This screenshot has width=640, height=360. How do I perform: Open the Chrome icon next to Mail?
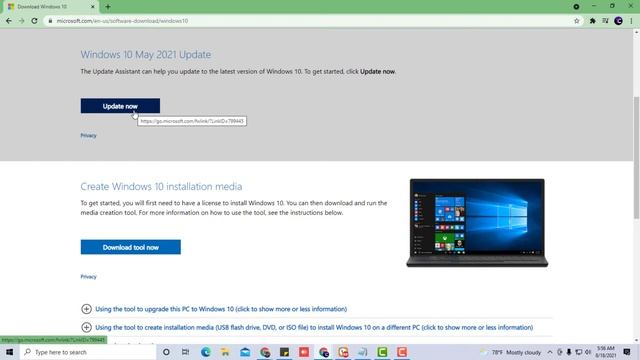coord(265,352)
